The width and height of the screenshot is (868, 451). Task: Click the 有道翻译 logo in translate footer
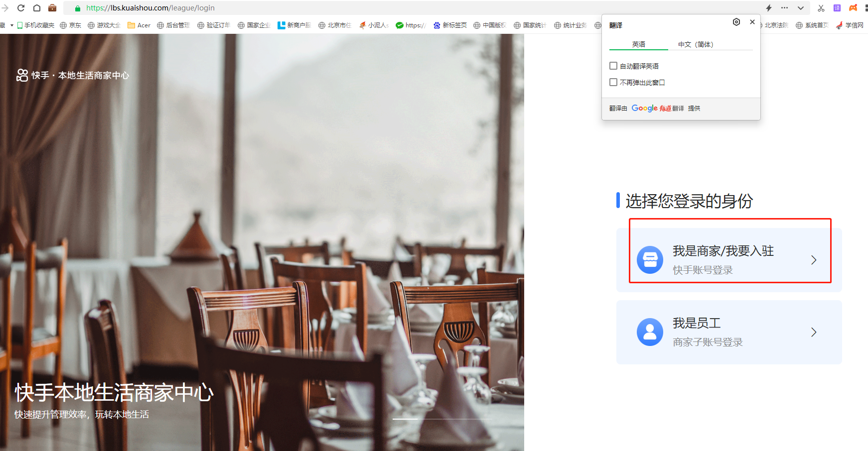point(672,108)
